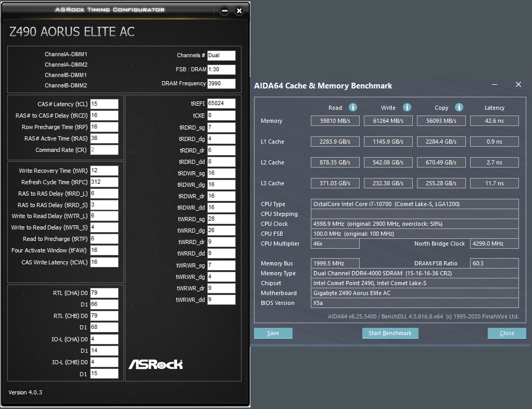
Task: Click the Memory Read result 59810 MB/s
Action: (x=335, y=121)
